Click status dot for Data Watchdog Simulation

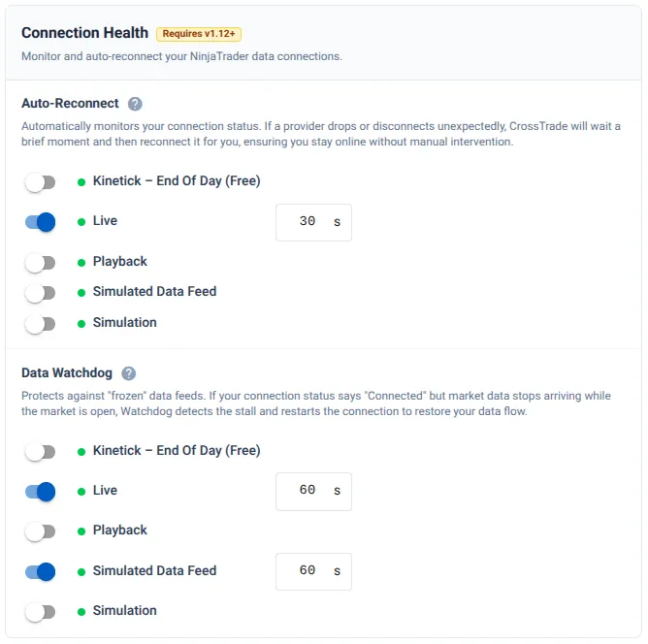(x=81, y=612)
